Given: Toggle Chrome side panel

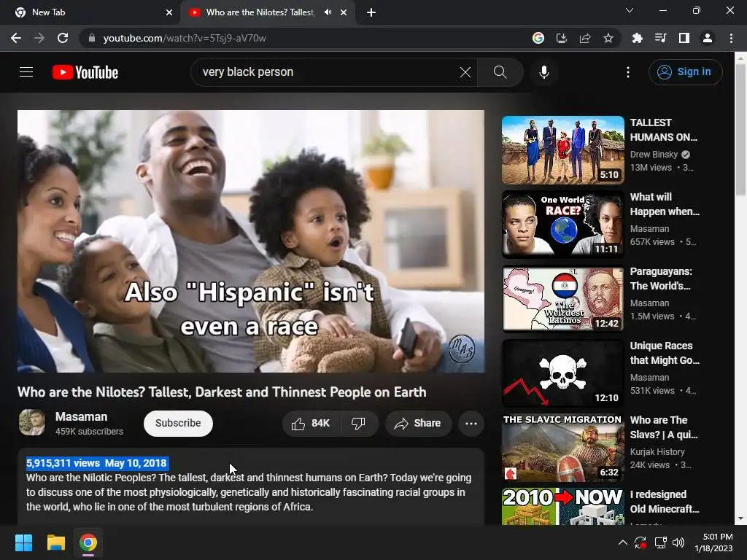Looking at the screenshot, I should tap(684, 38).
